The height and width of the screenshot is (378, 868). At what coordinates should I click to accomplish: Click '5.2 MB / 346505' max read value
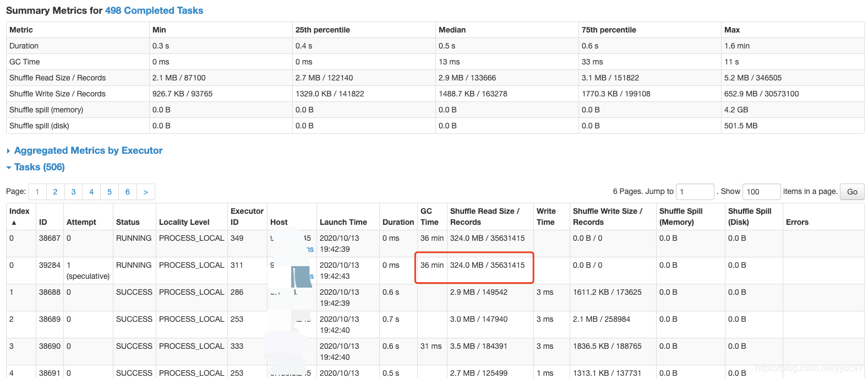click(x=753, y=78)
